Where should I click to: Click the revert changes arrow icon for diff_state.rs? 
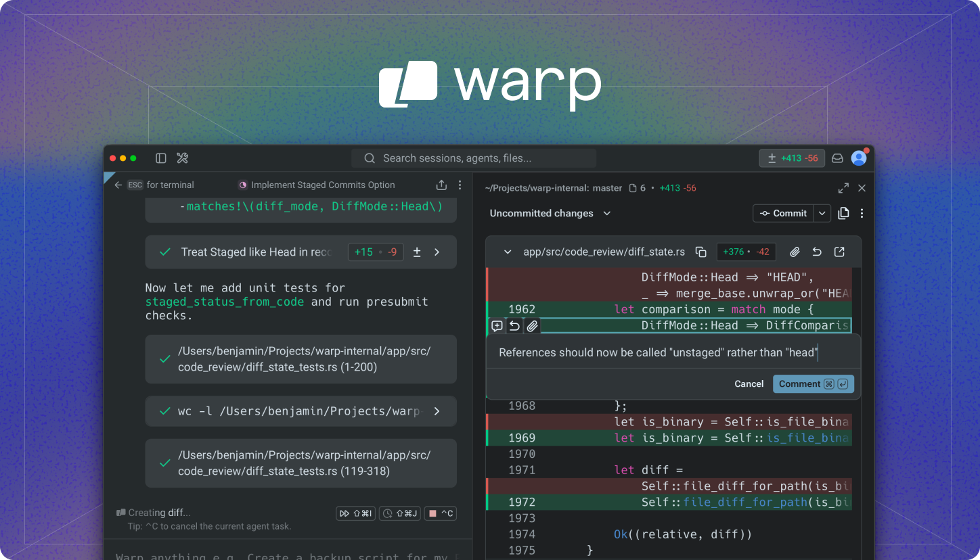817,252
